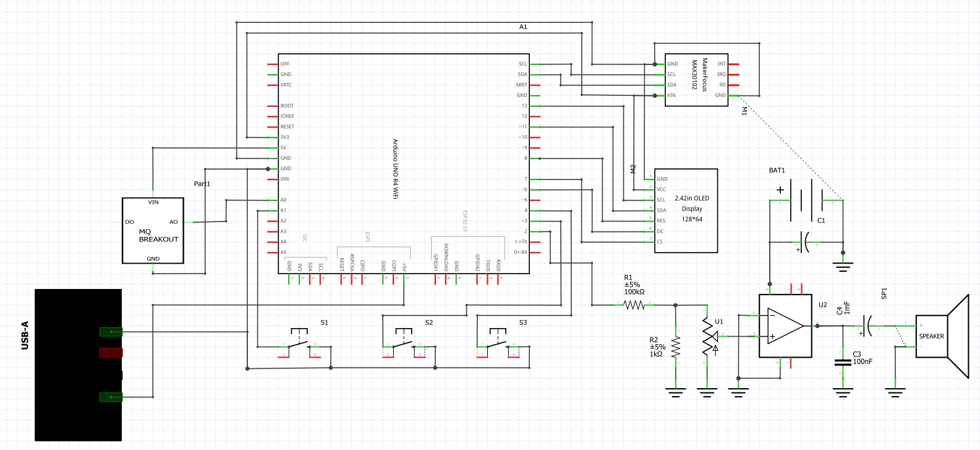
Task: Click the speaker symbol
Action: click(x=942, y=336)
